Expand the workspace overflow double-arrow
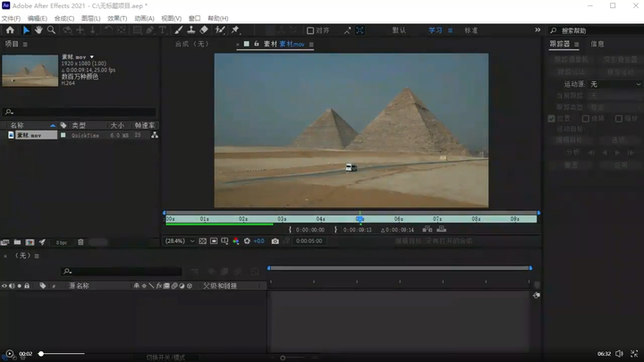This screenshot has height=362, width=644. click(538, 30)
